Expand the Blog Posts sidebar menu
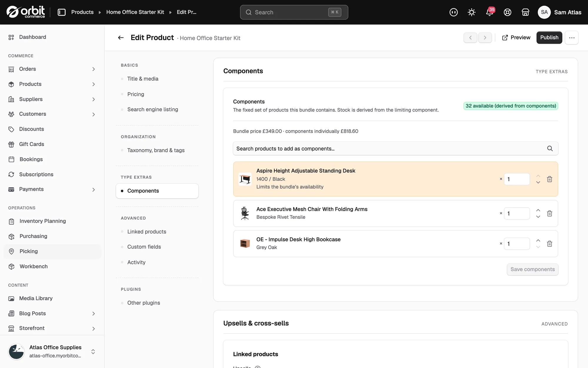 [x=93, y=314]
